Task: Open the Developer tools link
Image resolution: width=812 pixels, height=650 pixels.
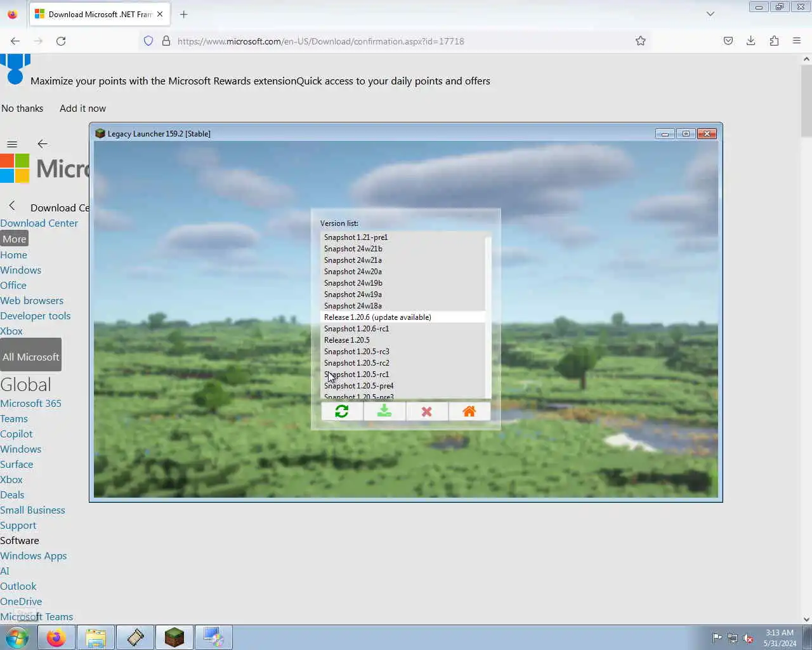Action: (x=36, y=316)
